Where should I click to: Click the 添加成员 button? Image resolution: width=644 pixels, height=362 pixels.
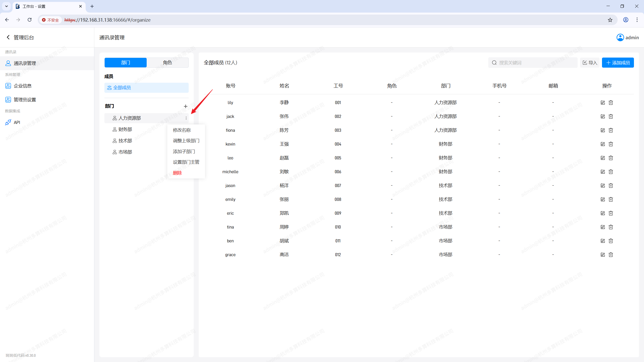click(618, 63)
